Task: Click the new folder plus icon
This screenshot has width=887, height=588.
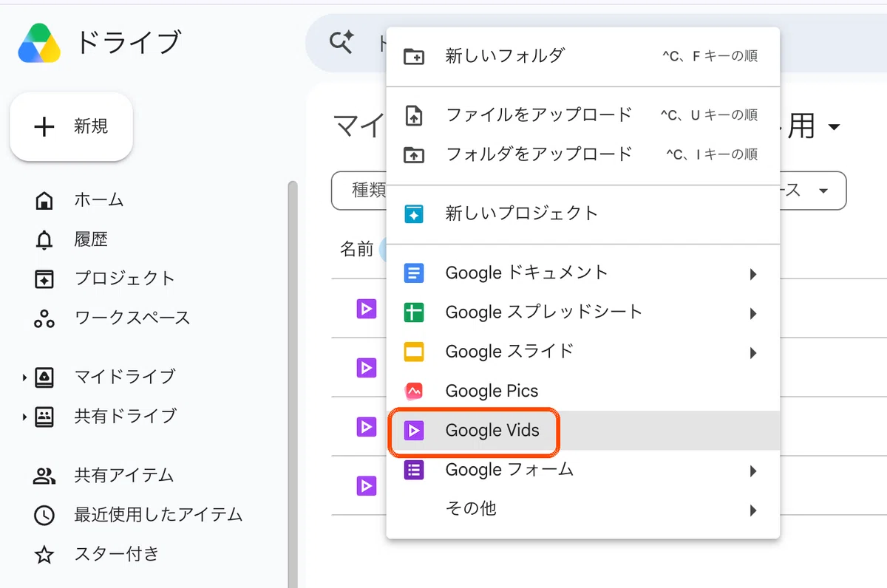Action: 414,56
